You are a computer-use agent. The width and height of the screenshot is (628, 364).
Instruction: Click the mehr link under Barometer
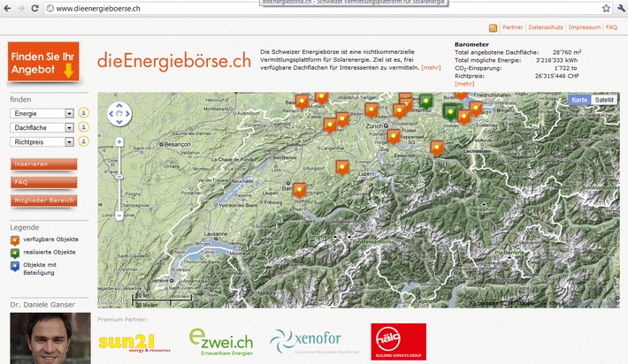(464, 84)
